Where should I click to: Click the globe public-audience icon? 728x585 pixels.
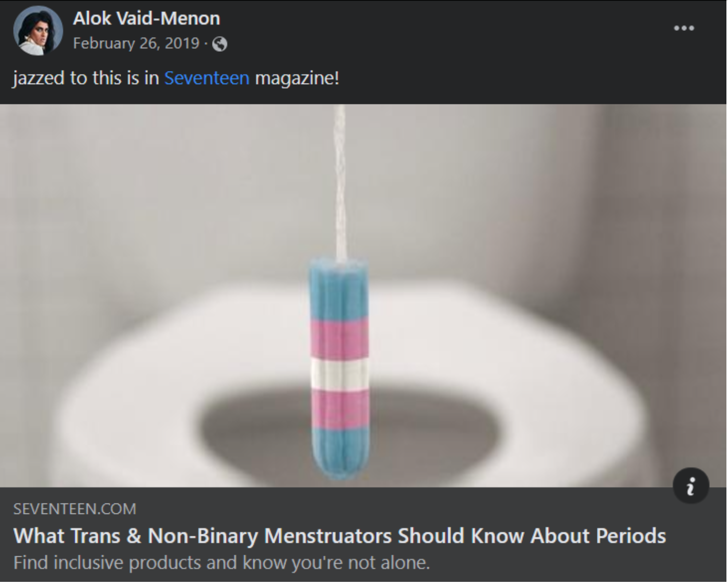[x=220, y=44]
